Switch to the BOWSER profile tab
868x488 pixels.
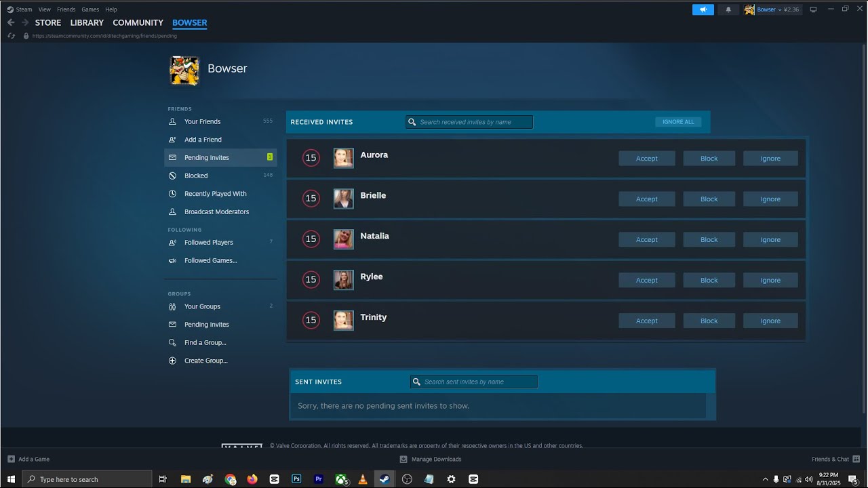tap(190, 22)
